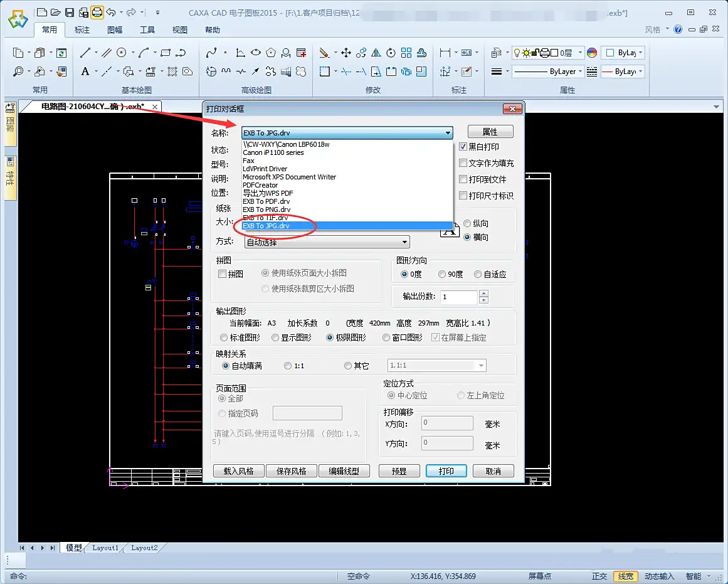728x584 pixels.
Task: Select the spline curve tool
Action: 211,53
